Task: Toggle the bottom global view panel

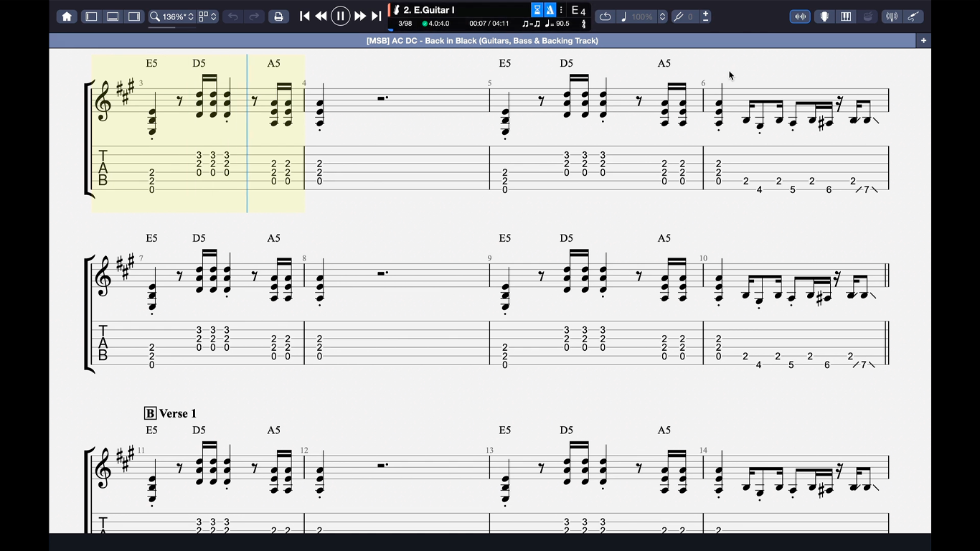Action: tap(113, 17)
